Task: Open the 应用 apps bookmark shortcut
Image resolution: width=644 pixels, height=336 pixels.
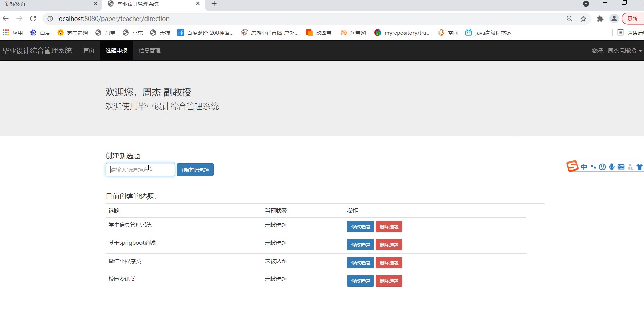Action: [x=13, y=33]
